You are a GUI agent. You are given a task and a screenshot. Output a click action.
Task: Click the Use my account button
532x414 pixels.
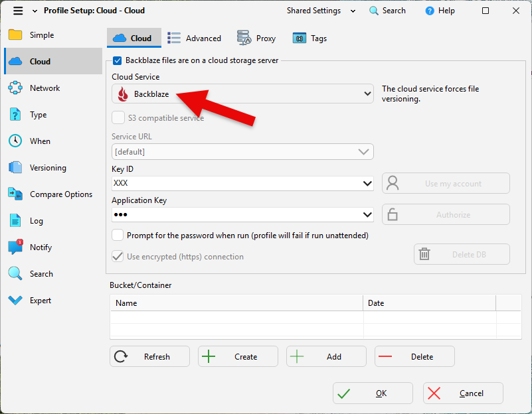point(446,183)
